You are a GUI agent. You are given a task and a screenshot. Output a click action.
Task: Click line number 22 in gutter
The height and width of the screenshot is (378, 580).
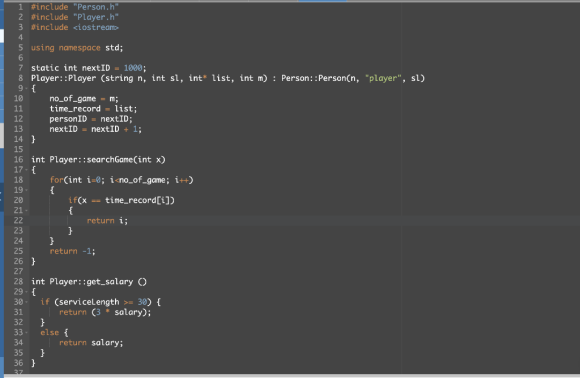click(x=18, y=220)
